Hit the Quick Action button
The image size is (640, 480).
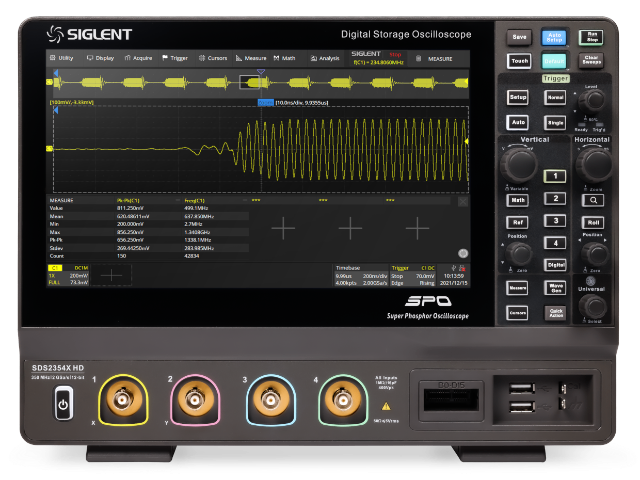pyautogui.click(x=555, y=313)
